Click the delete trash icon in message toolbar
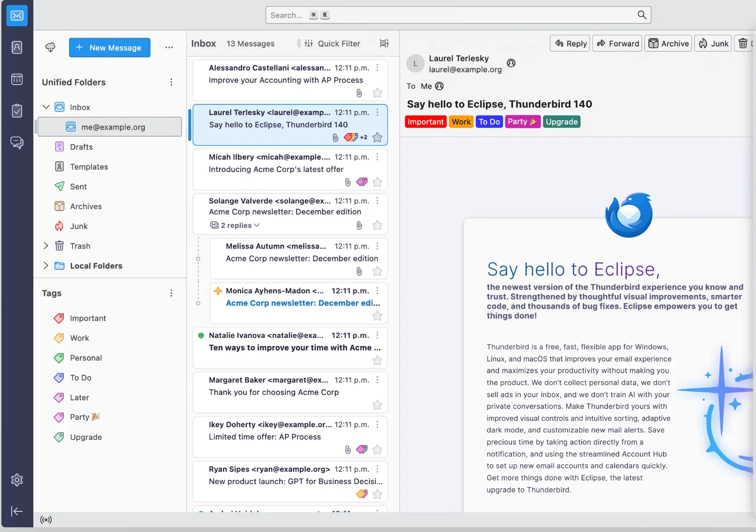 click(743, 44)
